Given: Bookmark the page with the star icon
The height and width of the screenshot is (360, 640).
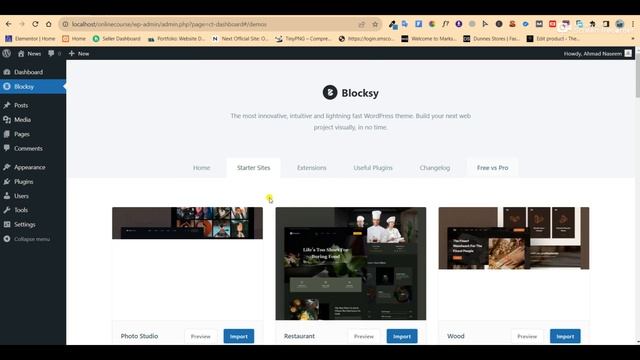Looking at the screenshot, I should pos(375,24).
